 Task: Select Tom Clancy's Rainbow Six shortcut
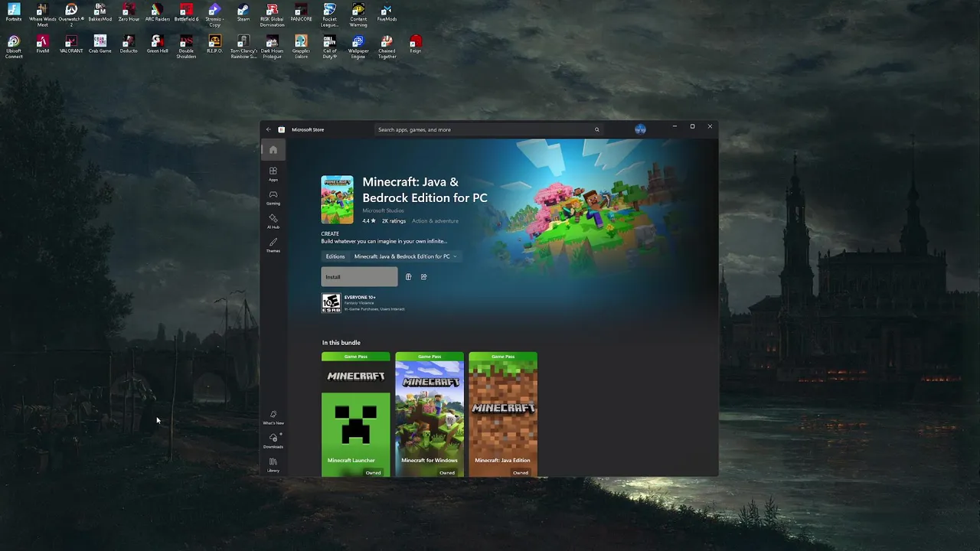[x=243, y=47]
